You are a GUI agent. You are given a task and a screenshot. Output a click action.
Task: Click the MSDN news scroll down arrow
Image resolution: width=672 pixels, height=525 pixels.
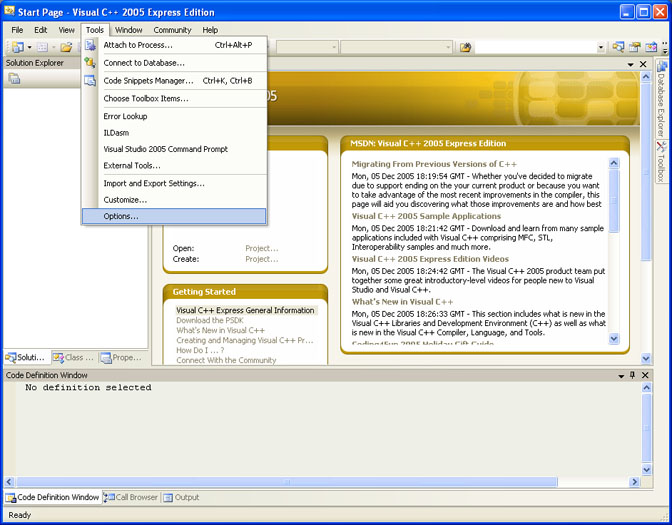tap(614, 339)
